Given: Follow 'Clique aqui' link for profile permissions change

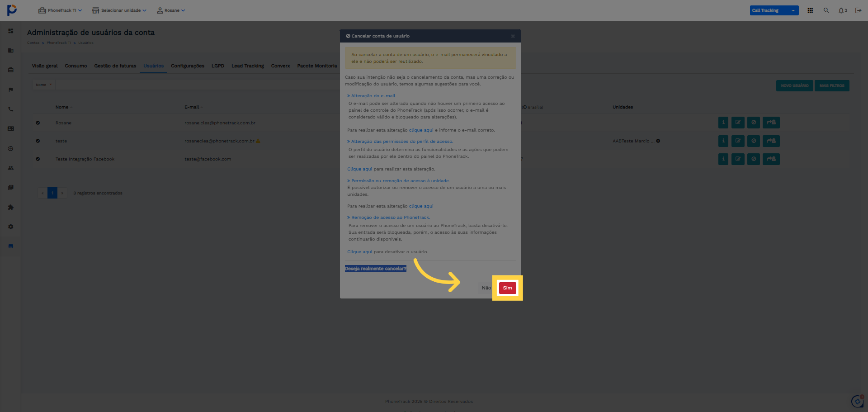Looking at the screenshot, I should coord(360,169).
